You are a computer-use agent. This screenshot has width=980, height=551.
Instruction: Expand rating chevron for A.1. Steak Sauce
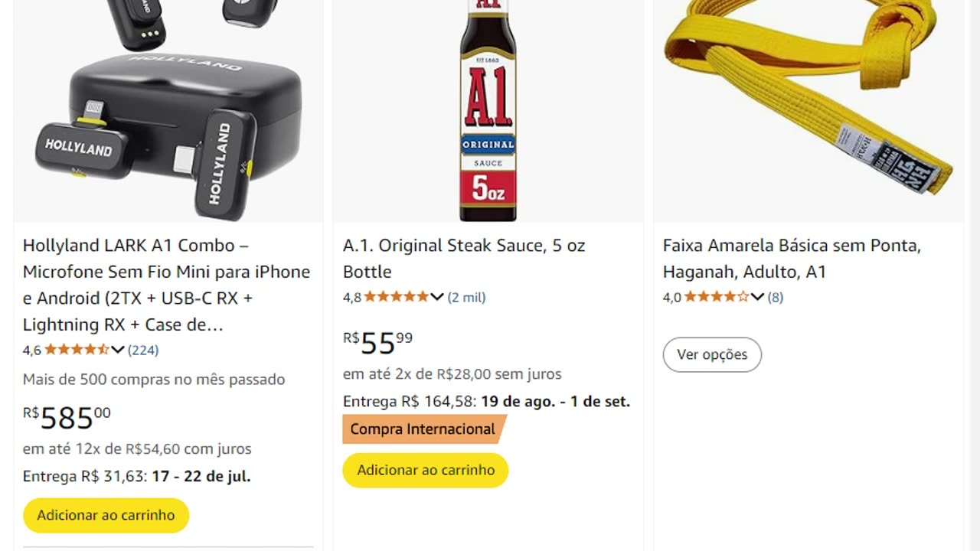(x=437, y=298)
